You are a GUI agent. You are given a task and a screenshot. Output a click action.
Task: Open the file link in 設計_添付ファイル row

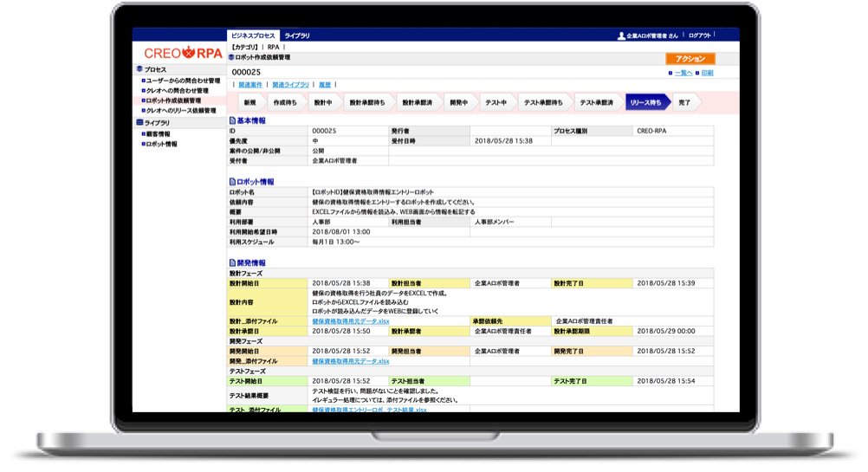coord(351,321)
